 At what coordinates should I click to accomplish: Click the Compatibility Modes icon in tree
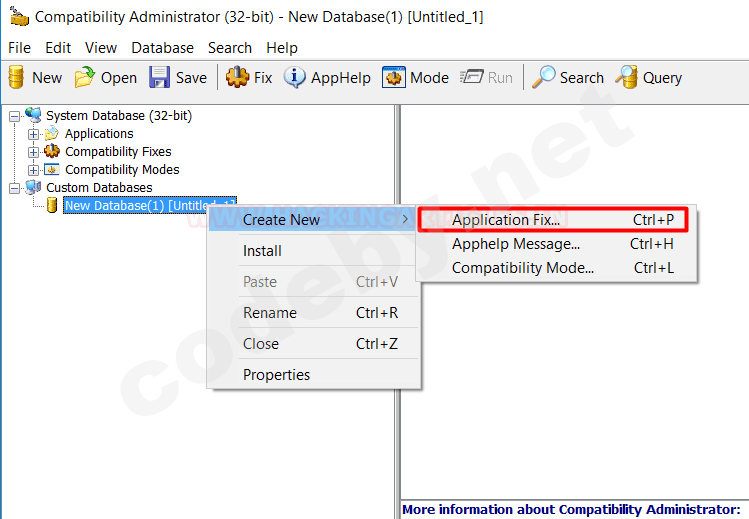point(52,169)
